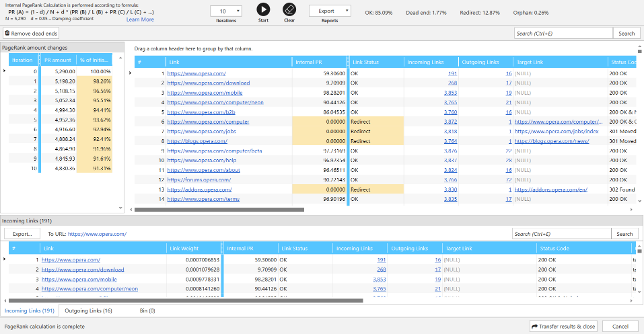Click Transfer results & close button

point(563,326)
